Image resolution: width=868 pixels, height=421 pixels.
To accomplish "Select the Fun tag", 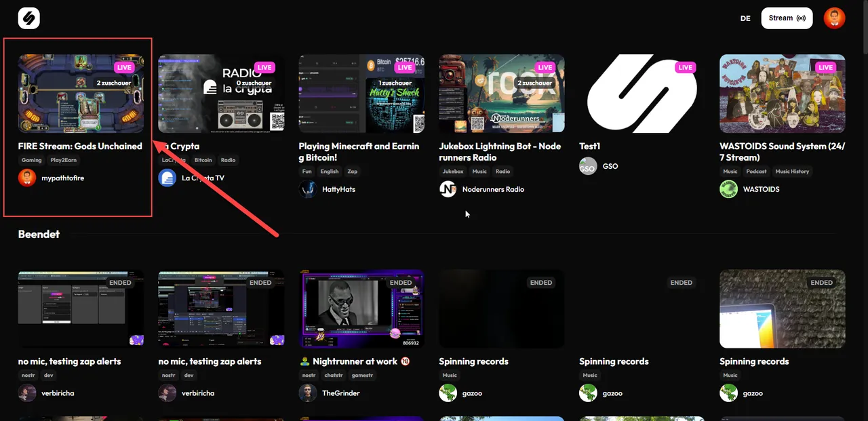I will 307,172.
